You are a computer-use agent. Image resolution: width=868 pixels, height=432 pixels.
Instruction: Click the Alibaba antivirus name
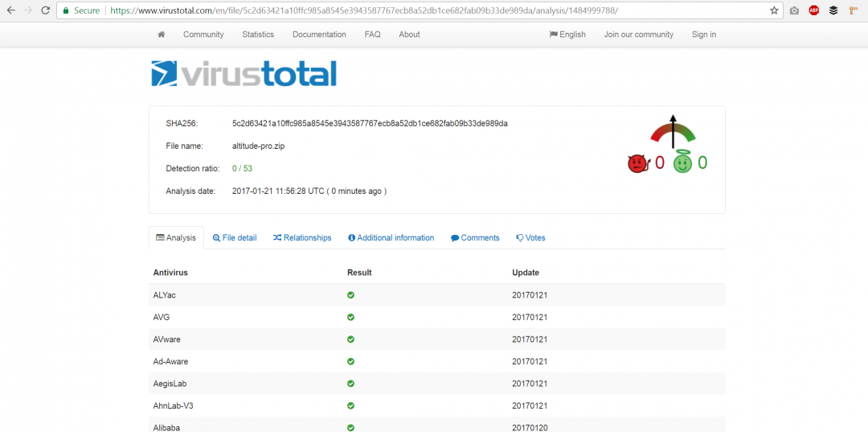click(x=166, y=427)
